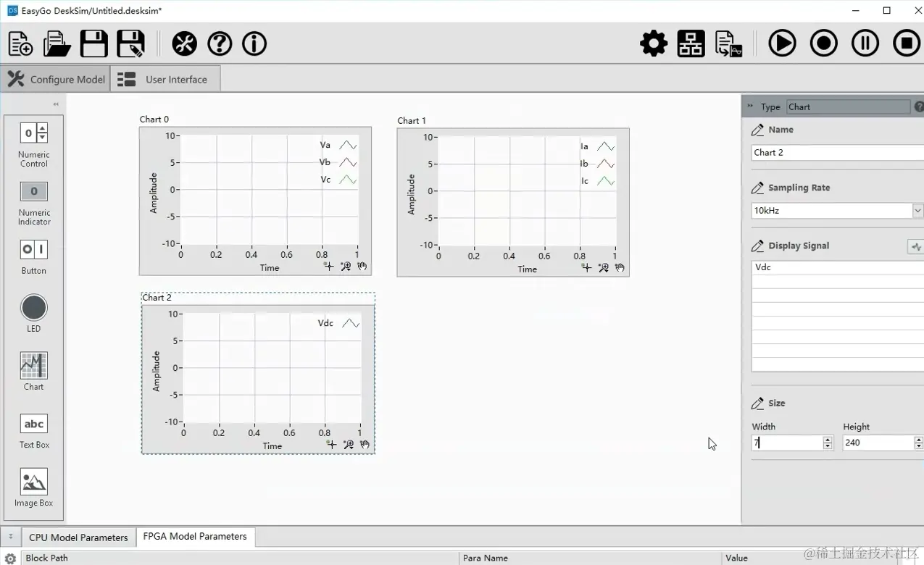The width and height of the screenshot is (924, 565).
Task: Open help question mark icon
Action: (x=220, y=43)
